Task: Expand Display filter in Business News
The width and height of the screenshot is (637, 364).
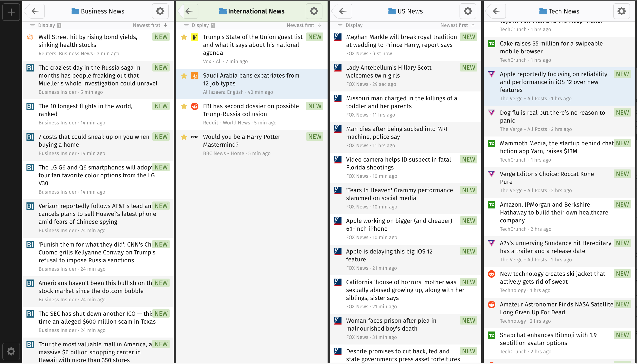Action: click(46, 25)
